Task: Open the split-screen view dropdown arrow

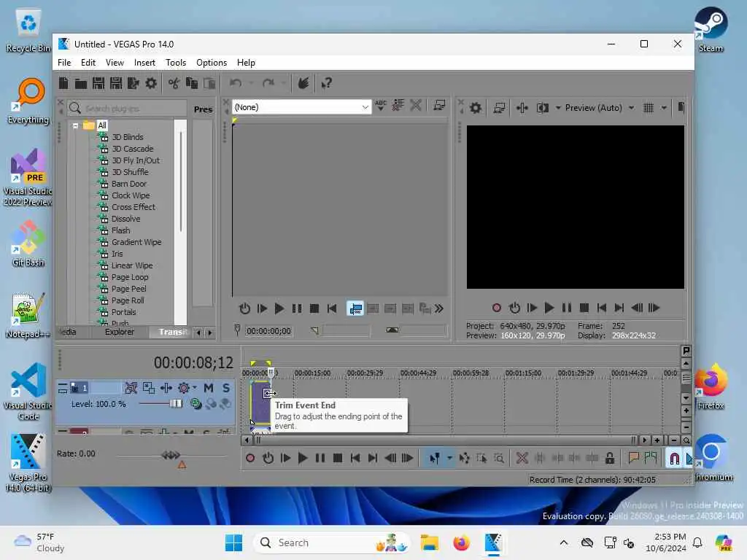Action: tap(557, 108)
